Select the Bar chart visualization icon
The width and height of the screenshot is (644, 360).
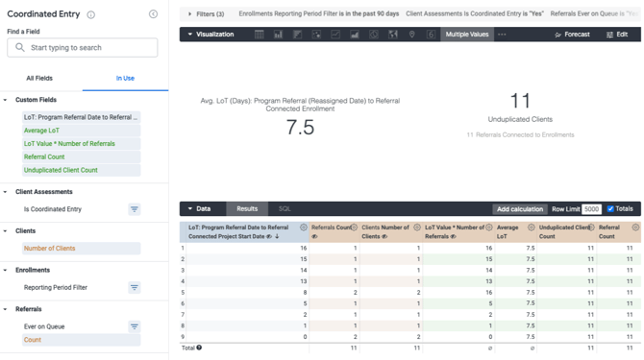click(297, 35)
